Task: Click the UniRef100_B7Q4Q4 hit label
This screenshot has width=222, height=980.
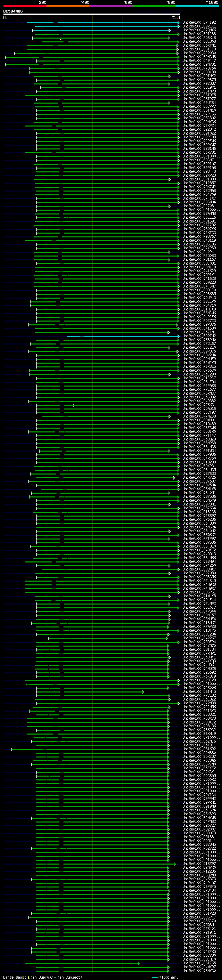Action: pos(199,891)
